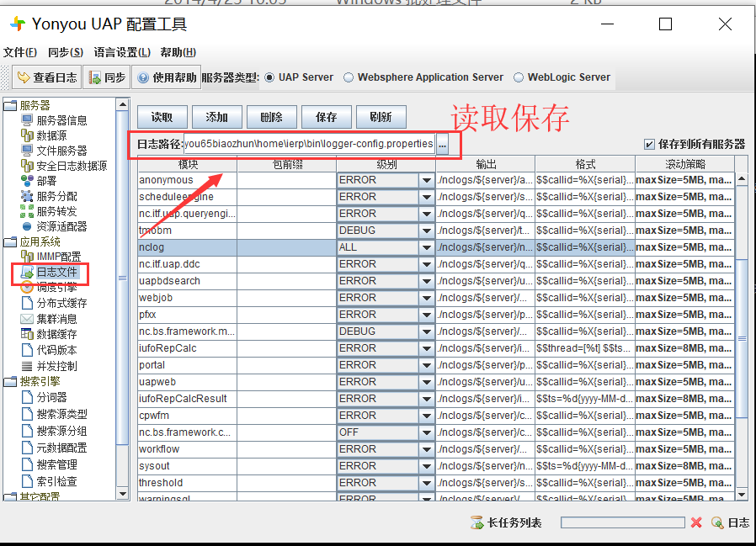This screenshot has height=546, width=756.
Task: Select the 代码版本 tree icon
Action: coord(27,350)
